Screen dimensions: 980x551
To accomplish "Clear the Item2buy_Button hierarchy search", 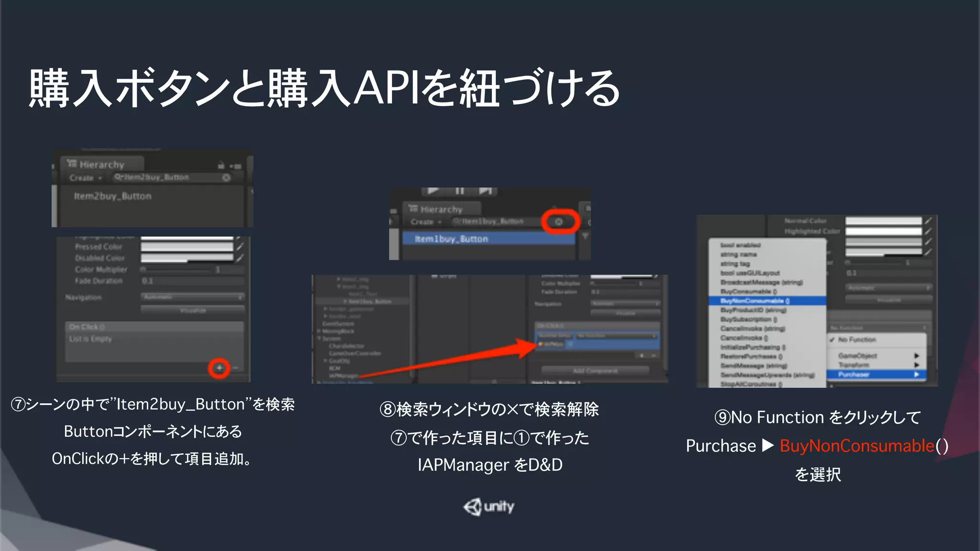I will [226, 177].
